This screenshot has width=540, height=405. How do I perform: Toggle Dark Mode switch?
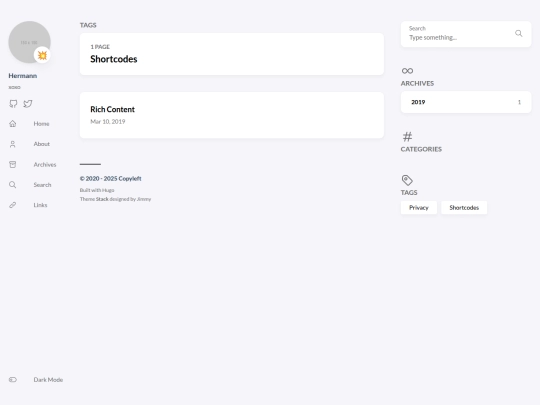[x=13, y=380]
